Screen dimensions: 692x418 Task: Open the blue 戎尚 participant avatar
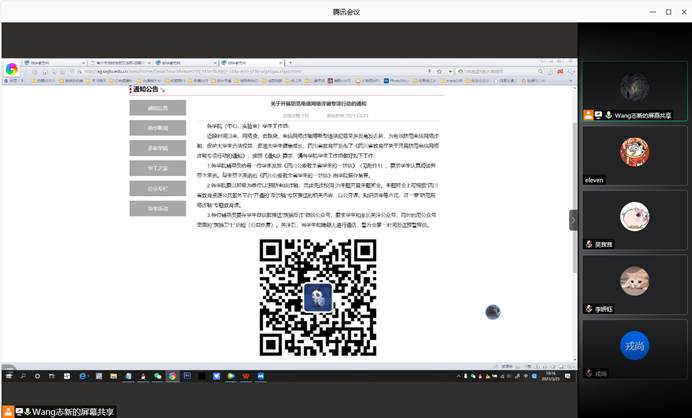pos(633,344)
